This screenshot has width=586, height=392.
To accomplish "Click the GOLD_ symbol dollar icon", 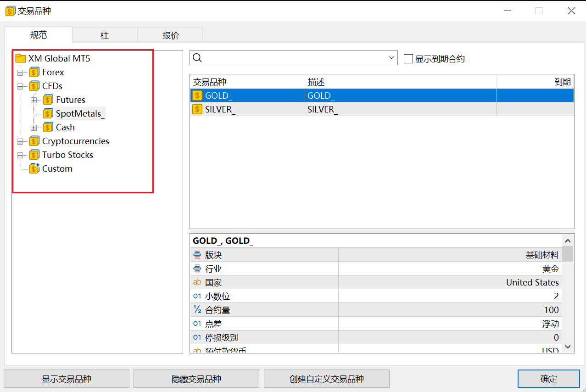I will coord(197,95).
